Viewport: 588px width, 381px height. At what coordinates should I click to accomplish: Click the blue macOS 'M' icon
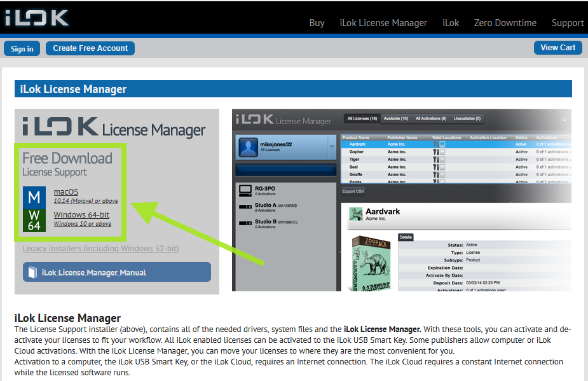[34, 197]
